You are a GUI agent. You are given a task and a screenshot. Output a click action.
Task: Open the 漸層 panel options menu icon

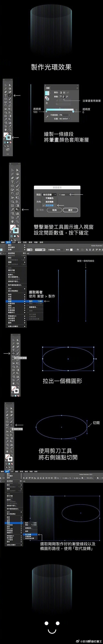tap(77, 88)
